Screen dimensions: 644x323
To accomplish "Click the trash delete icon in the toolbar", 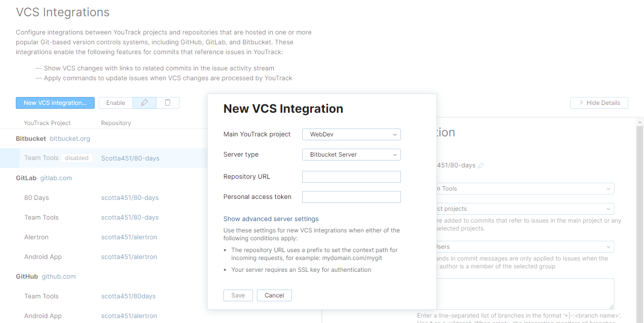I will 168,102.
